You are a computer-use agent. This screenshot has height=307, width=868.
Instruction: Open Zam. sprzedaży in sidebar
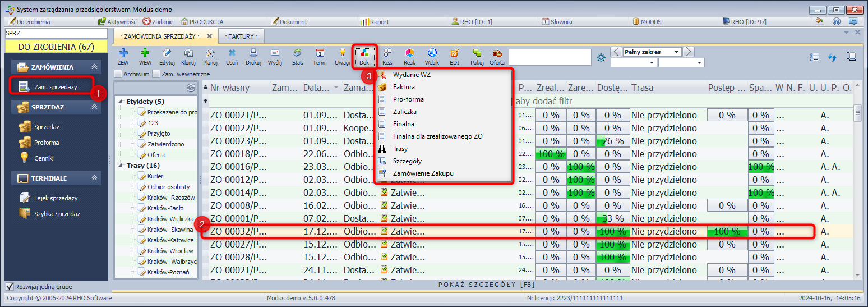click(x=56, y=86)
